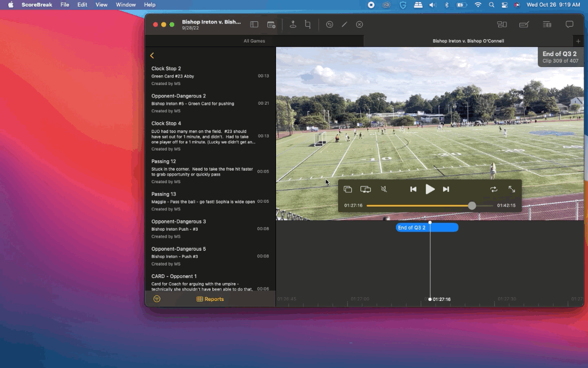Skip to previous clip
This screenshot has height=368, width=588.
(413, 189)
